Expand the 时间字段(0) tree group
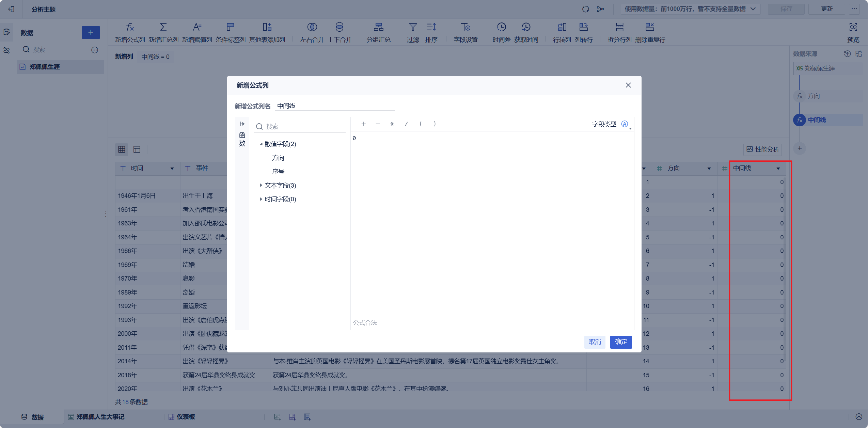Viewport: 868px width, 428px height. click(x=261, y=199)
